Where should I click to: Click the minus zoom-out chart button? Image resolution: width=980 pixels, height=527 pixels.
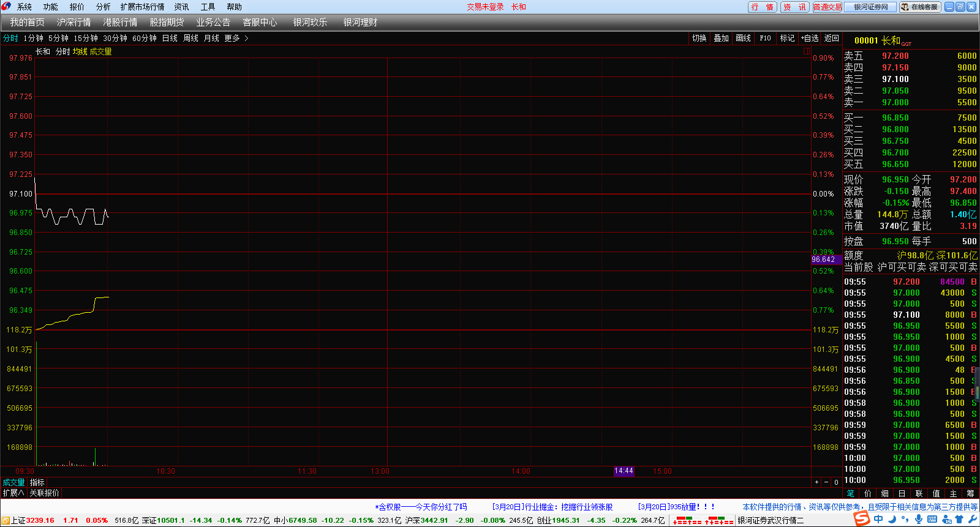tap(826, 482)
